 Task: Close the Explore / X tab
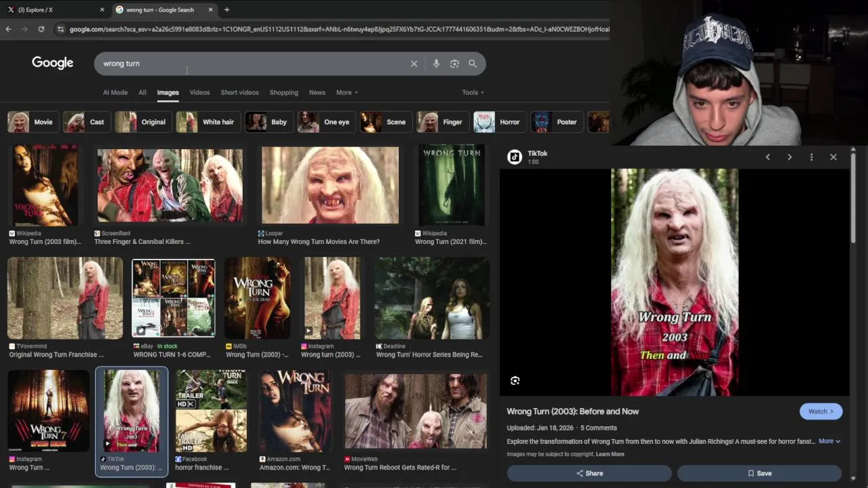[102, 9]
